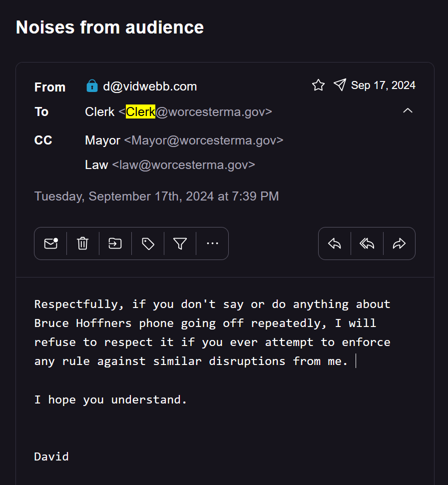Screen dimensions: 448x485
Task: Click sender address d@vidwebb.com
Action: coord(150,86)
